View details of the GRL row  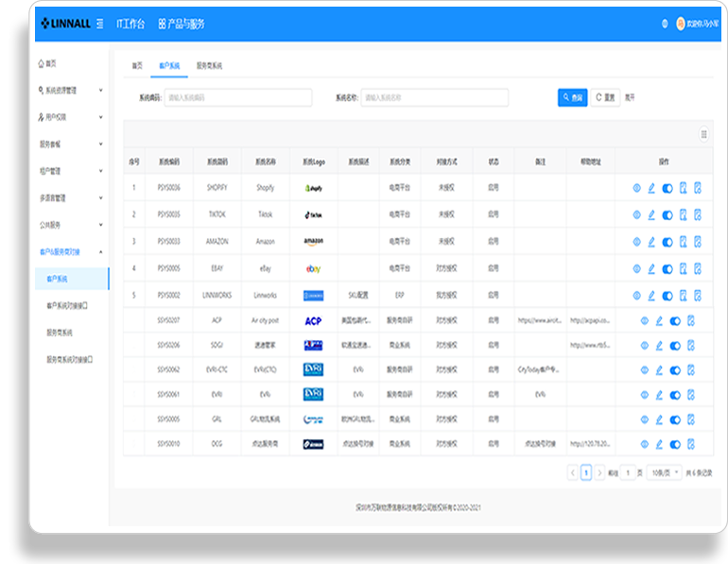(x=645, y=419)
